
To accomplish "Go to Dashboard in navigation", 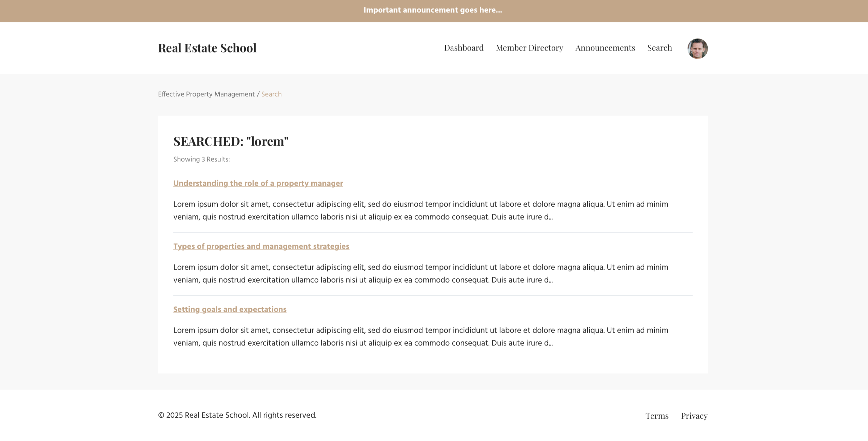I will pos(463,48).
